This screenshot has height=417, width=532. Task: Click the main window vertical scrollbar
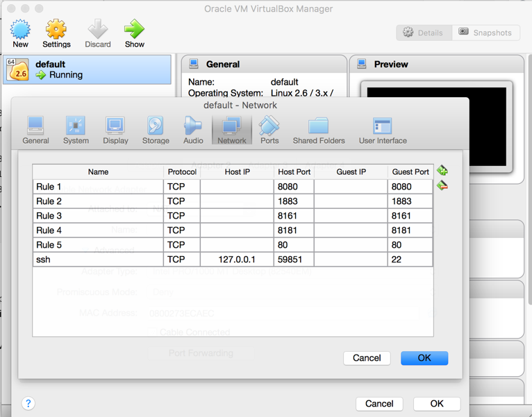tap(530, 179)
